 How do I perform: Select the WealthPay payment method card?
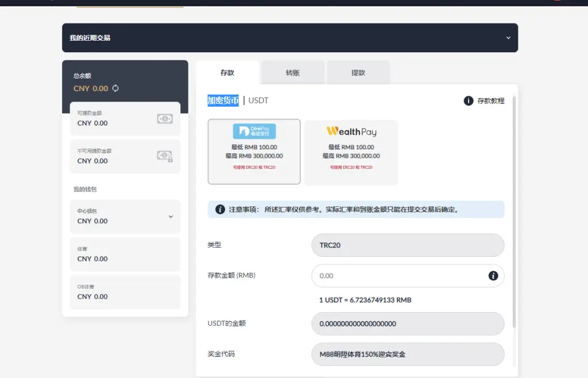[351, 151]
